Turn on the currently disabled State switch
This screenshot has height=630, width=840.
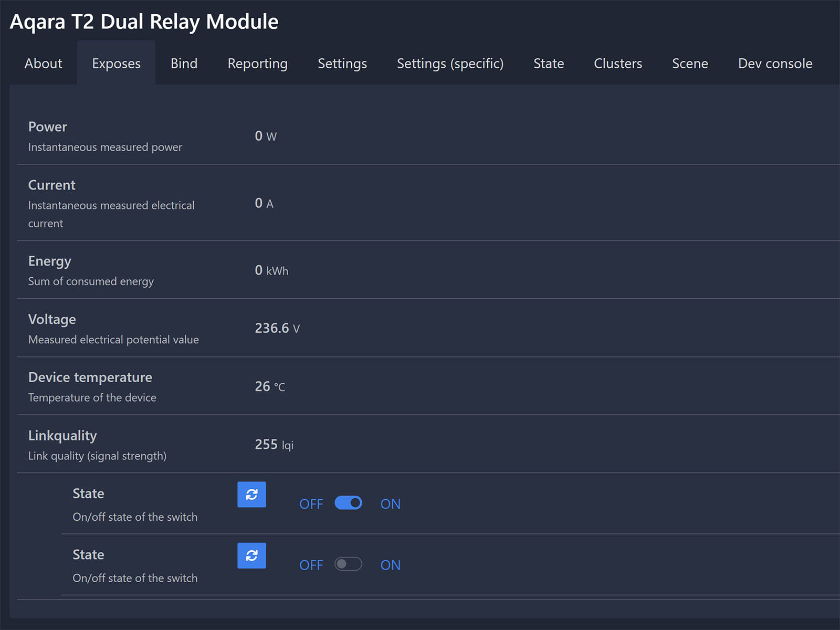348,564
